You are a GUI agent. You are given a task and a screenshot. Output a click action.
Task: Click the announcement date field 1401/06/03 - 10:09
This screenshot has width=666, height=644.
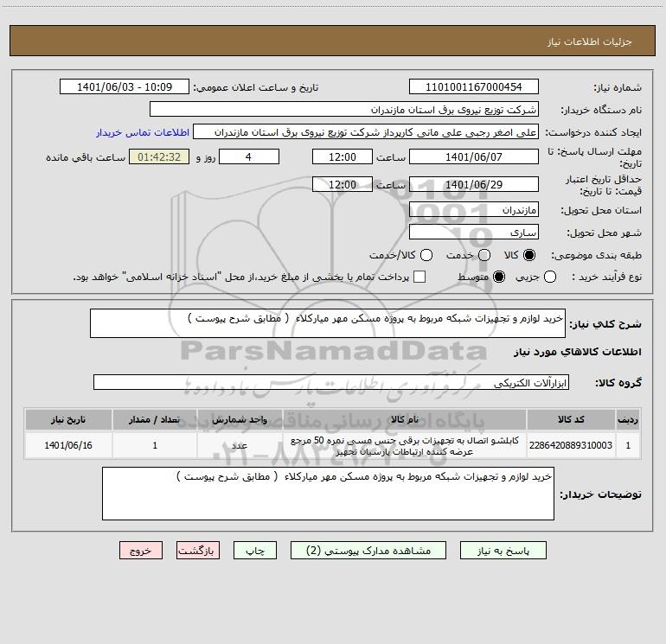pyautogui.click(x=125, y=87)
